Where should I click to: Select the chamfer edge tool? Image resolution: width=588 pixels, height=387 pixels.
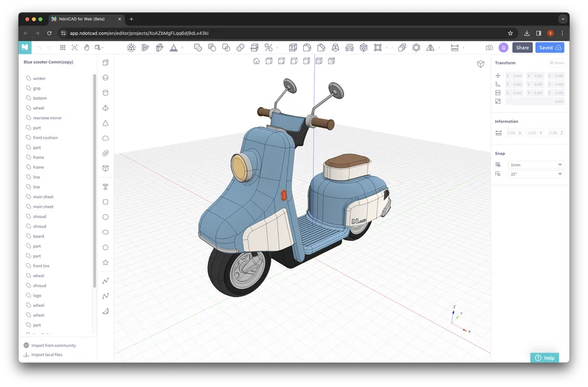[321, 48]
